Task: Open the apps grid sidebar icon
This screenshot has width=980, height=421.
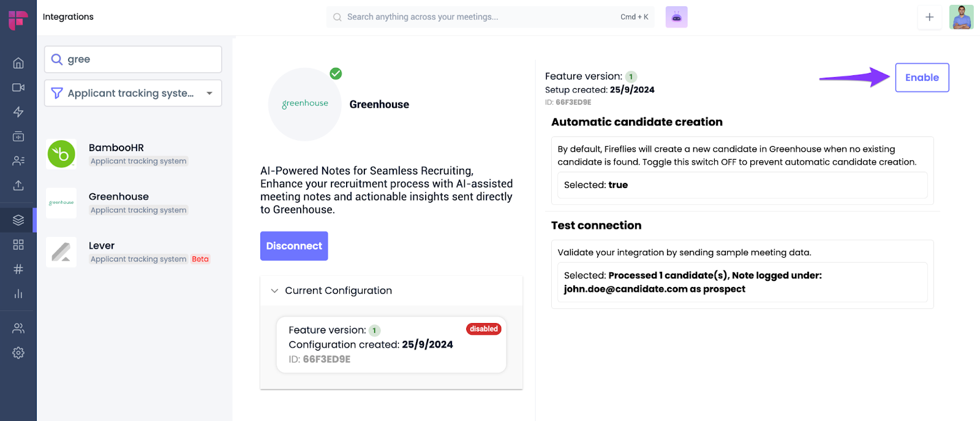Action: click(x=18, y=245)
